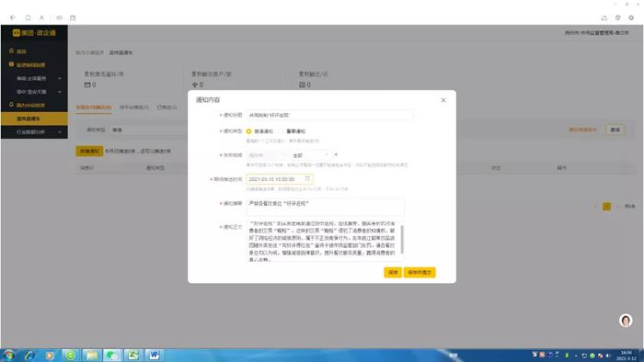Click the home icon in dark sidebar
This screenshot has height=362, width=644.
(11, 51)
